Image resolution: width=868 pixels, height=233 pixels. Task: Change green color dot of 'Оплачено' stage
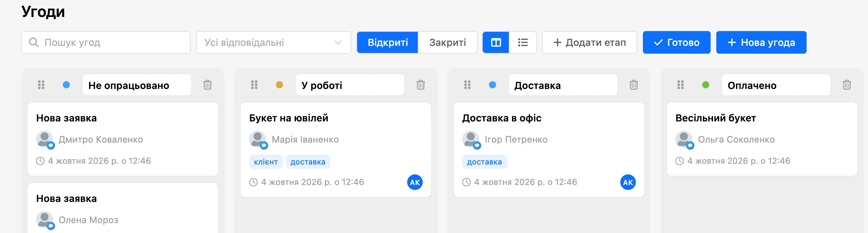pos(706,85)
